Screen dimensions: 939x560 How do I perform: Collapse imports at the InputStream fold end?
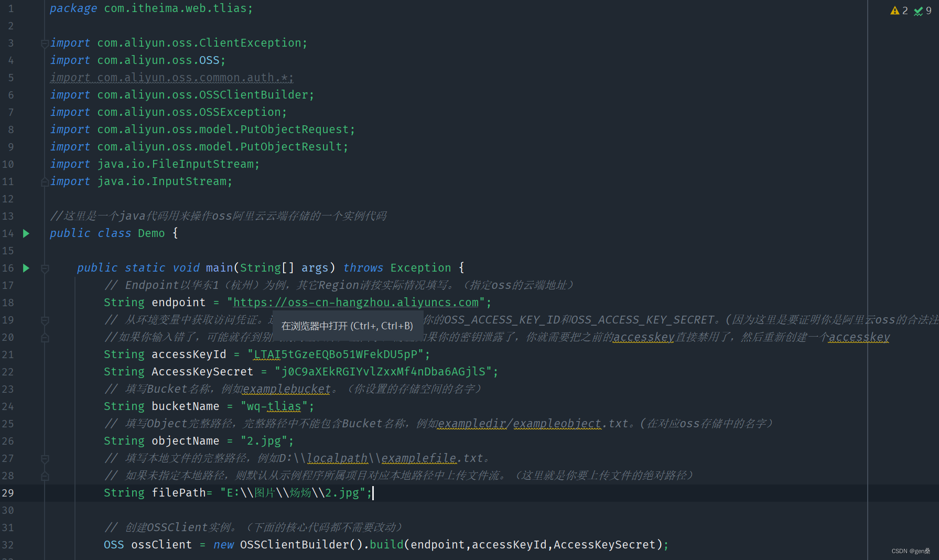tap(45, 182)
